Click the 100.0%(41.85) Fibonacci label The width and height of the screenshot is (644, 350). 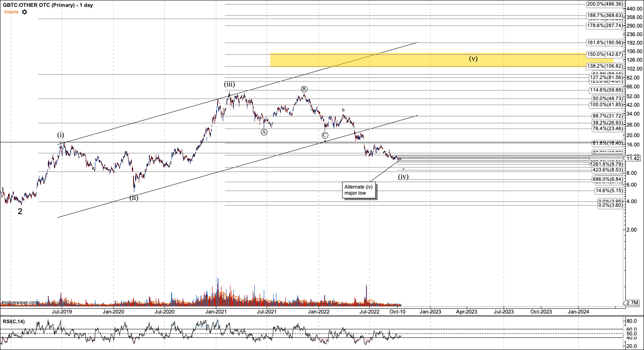606,105
